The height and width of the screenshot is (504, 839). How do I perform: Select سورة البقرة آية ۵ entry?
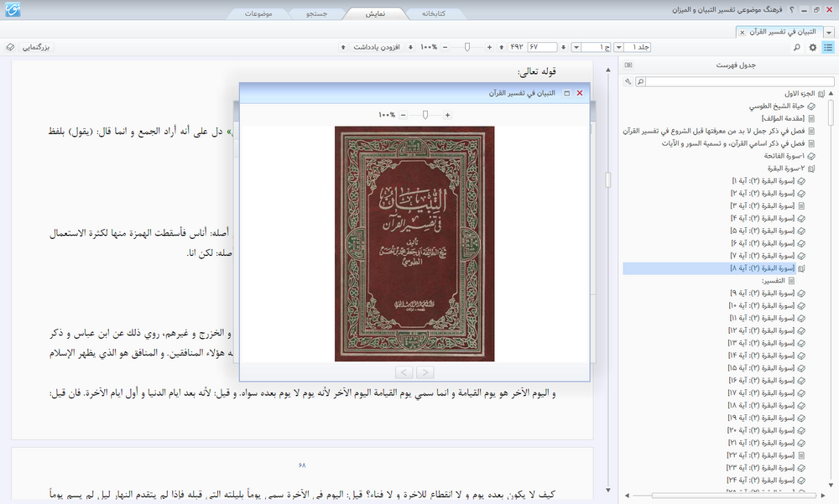coord(763,231)
